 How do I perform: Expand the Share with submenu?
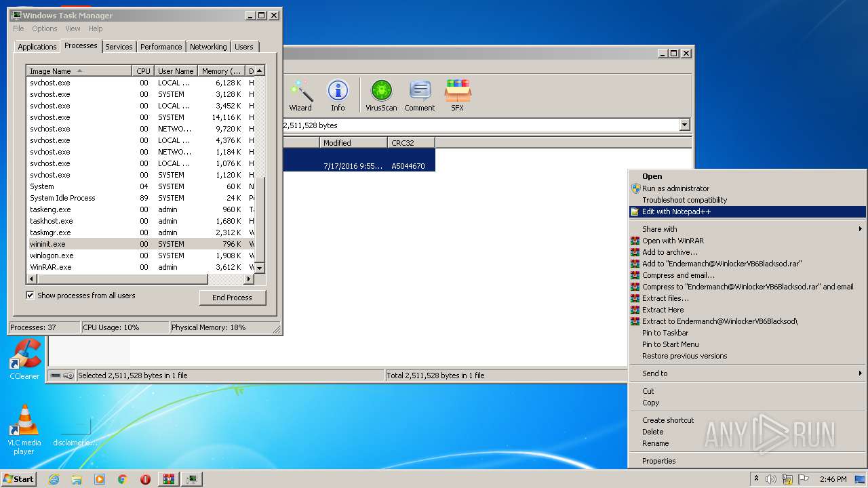point(747,229)
